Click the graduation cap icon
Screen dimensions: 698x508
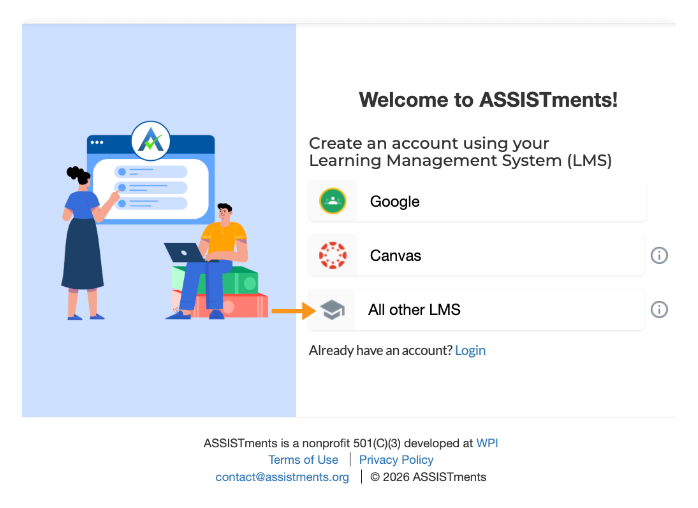coord(332,310)
